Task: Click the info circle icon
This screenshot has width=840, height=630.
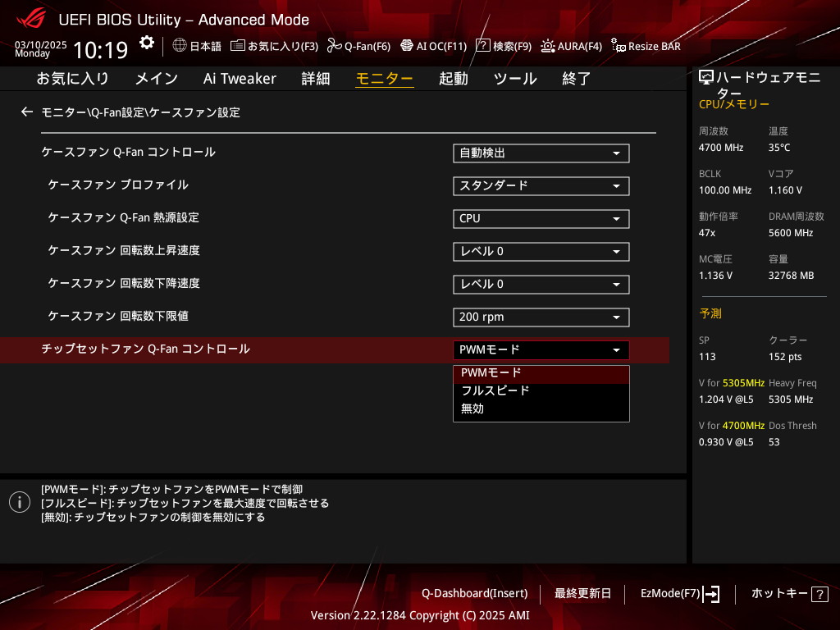Action: coord(20,502)
